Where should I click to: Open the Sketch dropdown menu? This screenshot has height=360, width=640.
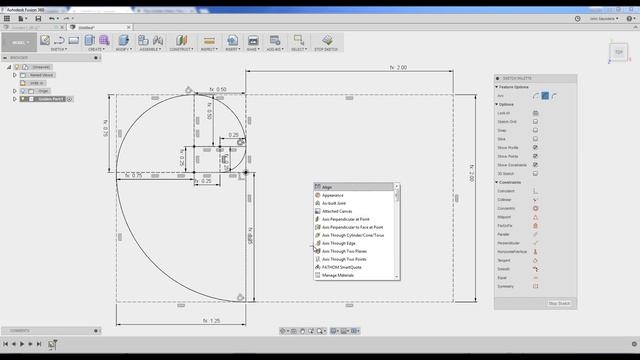(59, 49)
